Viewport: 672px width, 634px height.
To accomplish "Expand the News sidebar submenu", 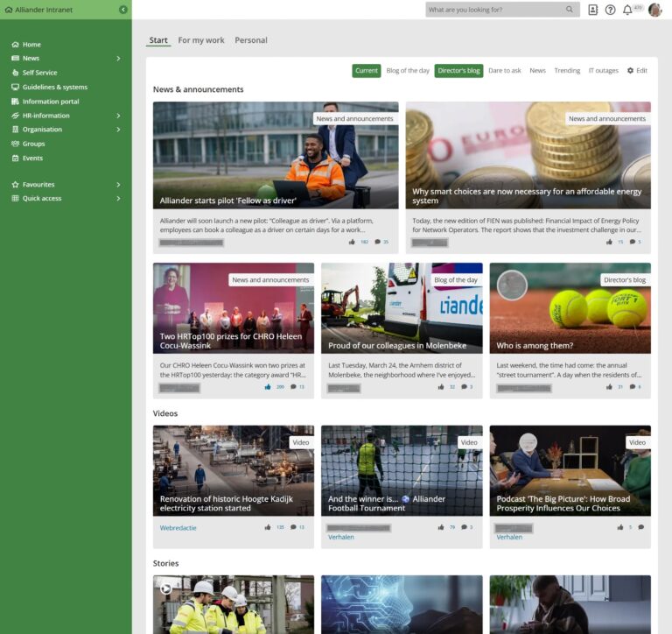I will coord(118,59).
